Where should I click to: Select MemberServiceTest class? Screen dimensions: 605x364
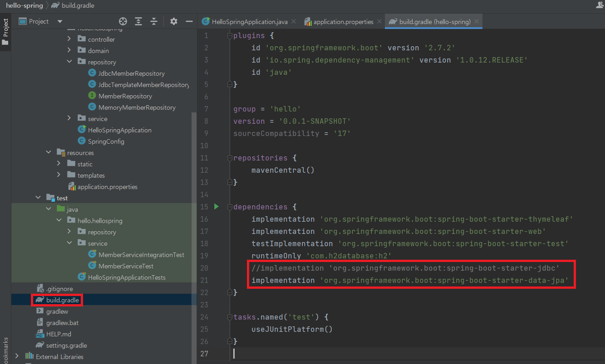(x=126, y=266)
